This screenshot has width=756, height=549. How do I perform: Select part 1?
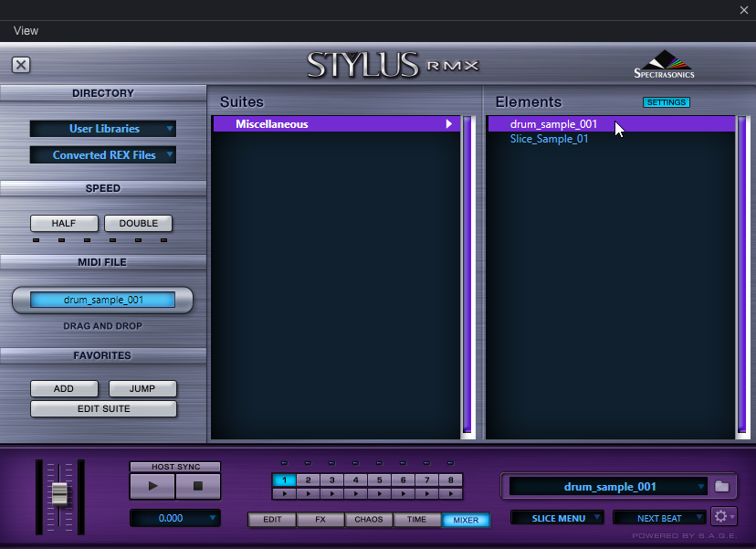tap(285, 480)
